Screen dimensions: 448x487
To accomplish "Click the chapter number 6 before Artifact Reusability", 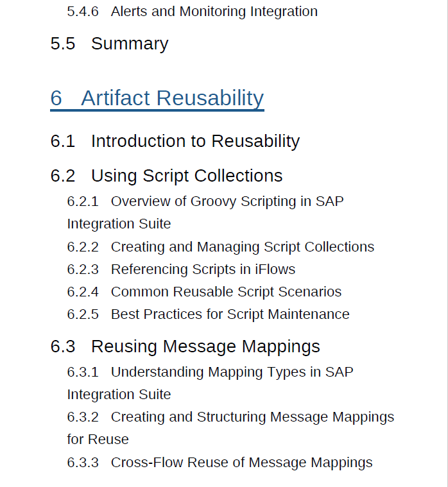I will tap(56, 98).
